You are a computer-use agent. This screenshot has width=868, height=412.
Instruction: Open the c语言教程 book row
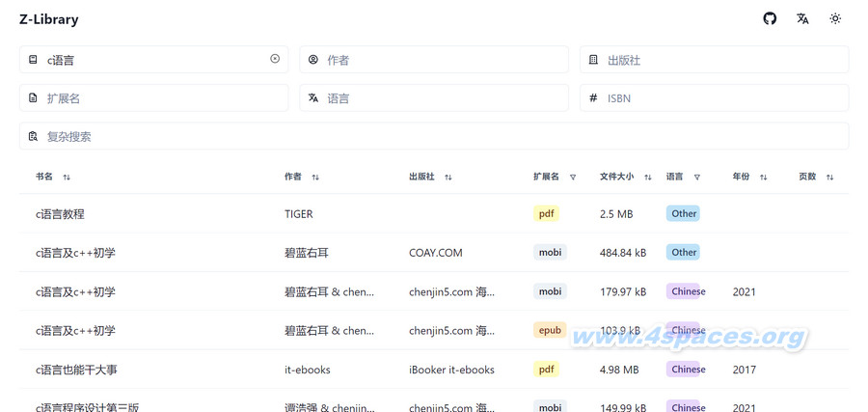(x=60, y=214)
